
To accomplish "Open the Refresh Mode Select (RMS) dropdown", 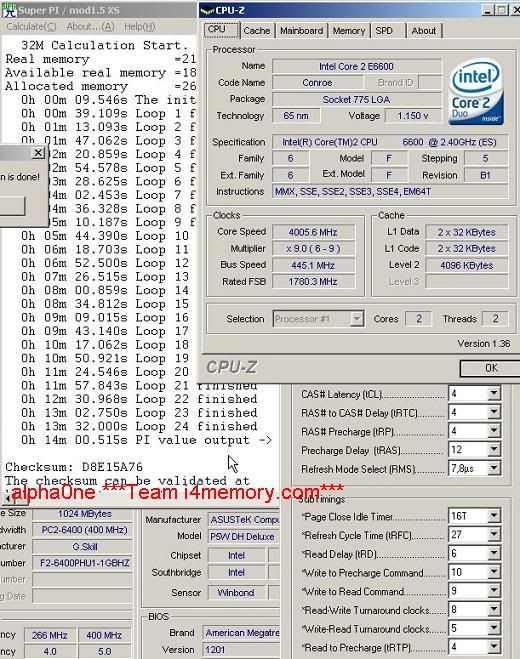I will [494, 468].
